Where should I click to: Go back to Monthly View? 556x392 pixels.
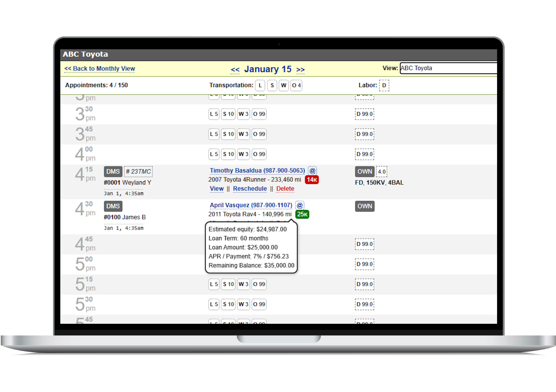pyautogui.click(x=100, y=69)
